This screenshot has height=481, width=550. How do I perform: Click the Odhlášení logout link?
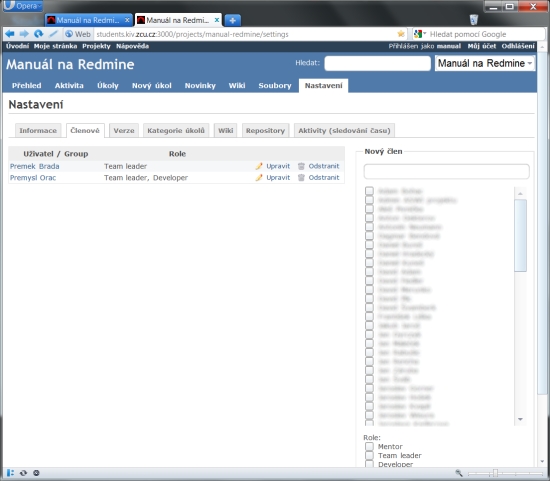click(518, 46)
